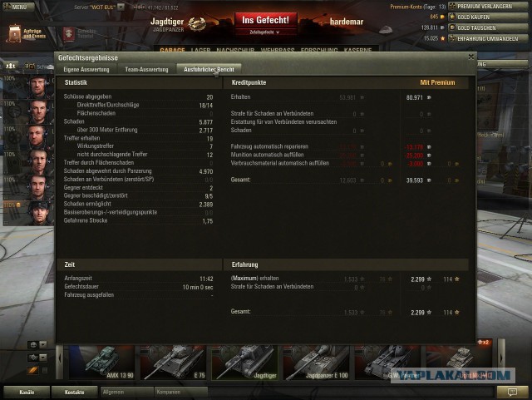Select the Jagdpanzer E 100 tank thumbnail
532x400 pixels.
[x=316, y=363]
